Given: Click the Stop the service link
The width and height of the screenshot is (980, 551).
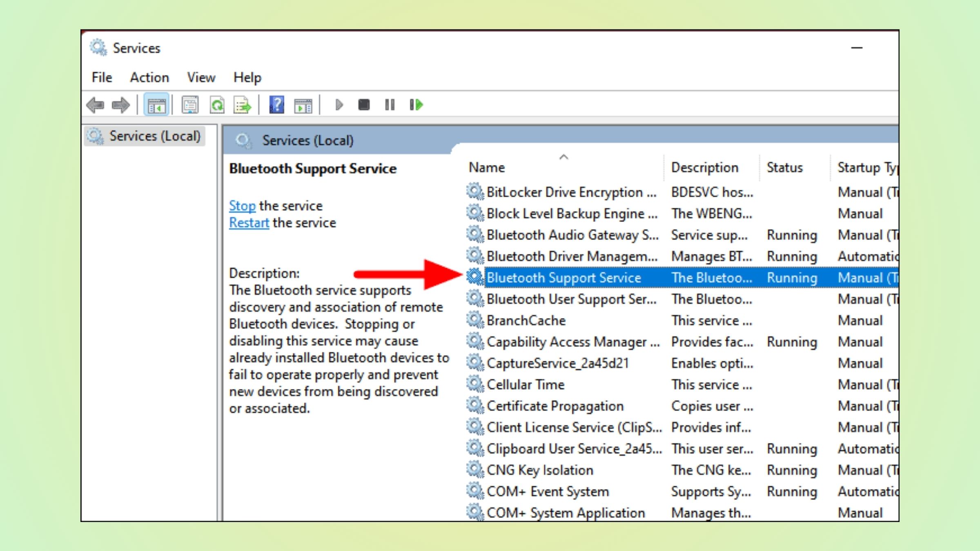Looking at the screenshot, I should (242, 206).
